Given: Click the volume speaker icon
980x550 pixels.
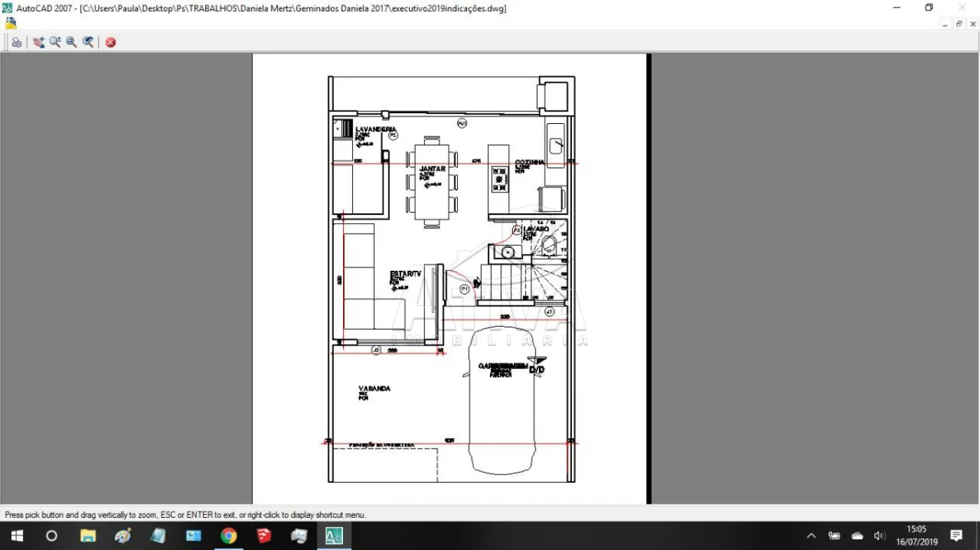Looking at the screenshot, I should (x=879, y=536).
